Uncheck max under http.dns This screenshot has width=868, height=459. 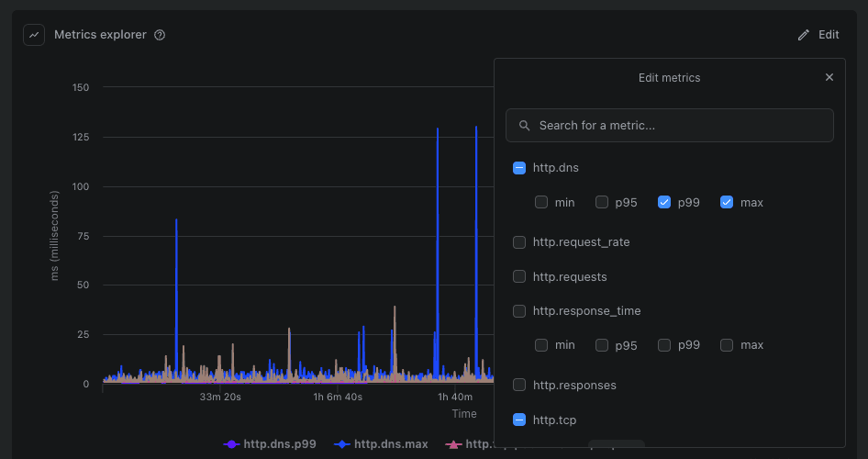click(x=727, y=202)
